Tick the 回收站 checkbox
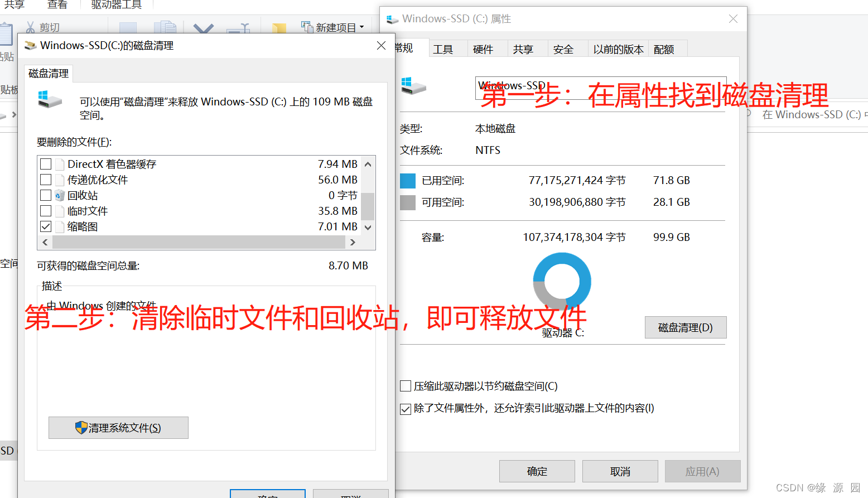This screenshot has height=498, width=868. (x=46, y=195)
